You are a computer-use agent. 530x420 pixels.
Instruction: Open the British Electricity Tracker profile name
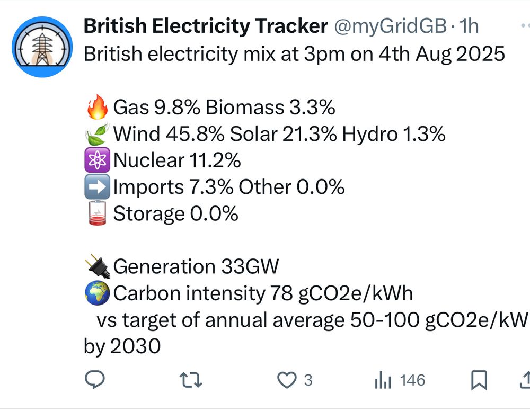click(205, 25)
